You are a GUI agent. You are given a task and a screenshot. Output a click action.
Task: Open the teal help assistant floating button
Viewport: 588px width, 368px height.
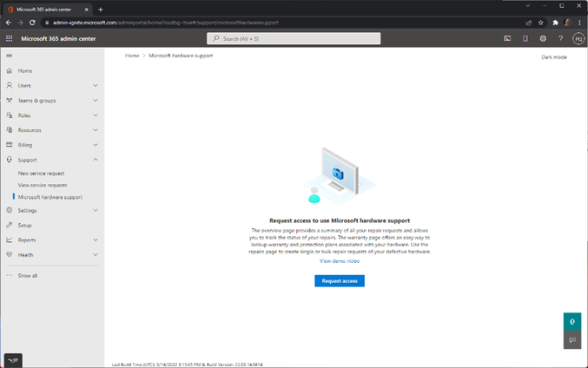tap(572, 321)
